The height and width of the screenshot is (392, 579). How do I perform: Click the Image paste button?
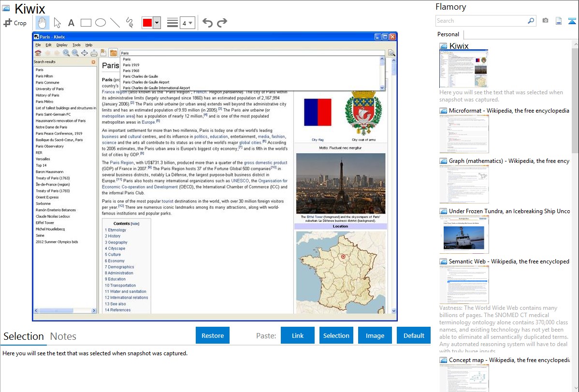[375, 335]
